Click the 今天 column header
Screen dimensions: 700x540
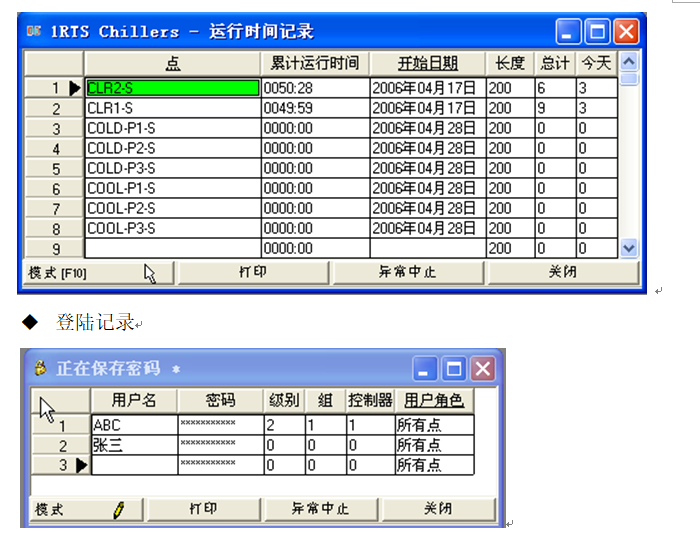(597, 64)
